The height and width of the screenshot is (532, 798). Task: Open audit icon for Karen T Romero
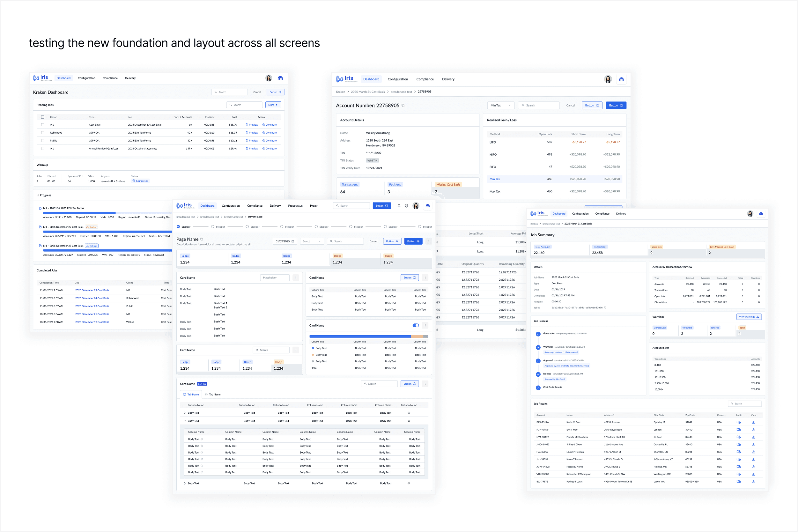(739, 459)
